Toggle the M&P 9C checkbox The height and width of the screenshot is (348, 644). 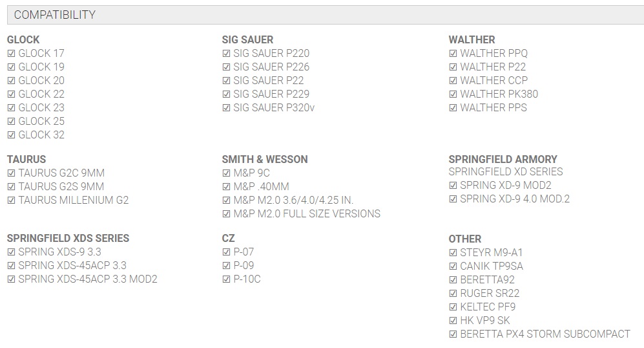coord(226,173)
